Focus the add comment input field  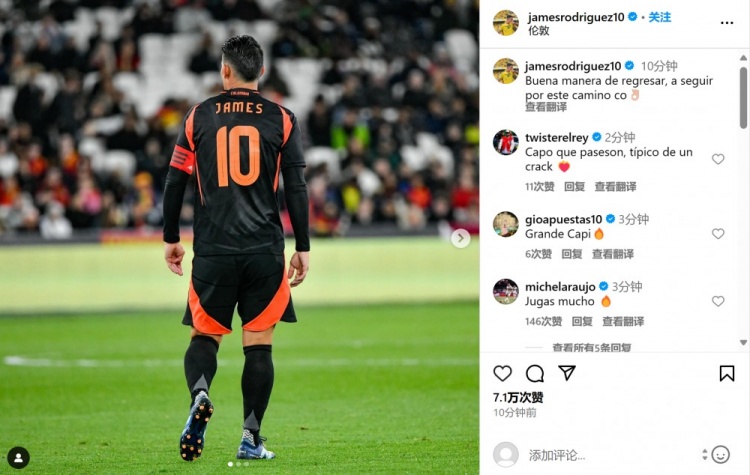[612, 455]
